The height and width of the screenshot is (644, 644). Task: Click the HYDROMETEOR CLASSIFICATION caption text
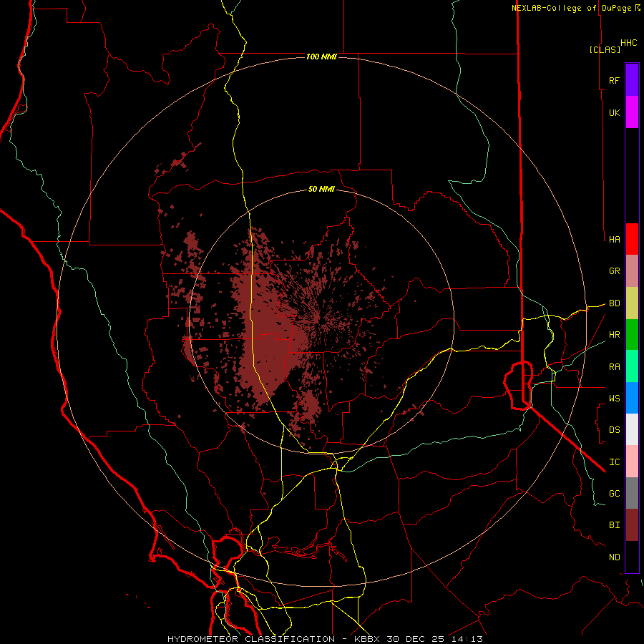(x=251, y=639)
